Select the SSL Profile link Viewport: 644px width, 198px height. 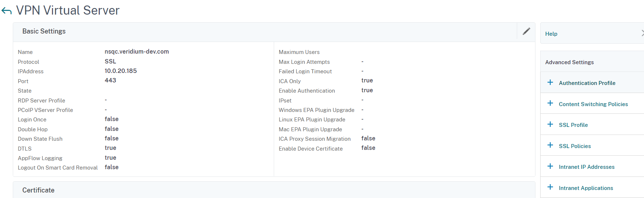click(x=573, y=125)
